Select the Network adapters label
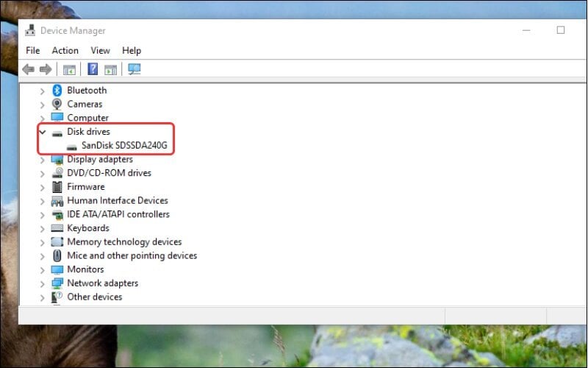Screen dimensions: 588x368 (x=102, y=283)
